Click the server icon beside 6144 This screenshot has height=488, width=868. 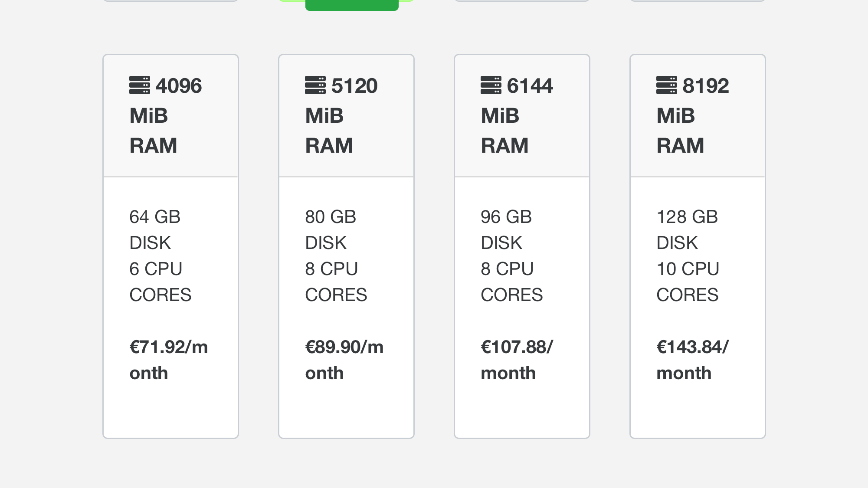pos(491,85)
